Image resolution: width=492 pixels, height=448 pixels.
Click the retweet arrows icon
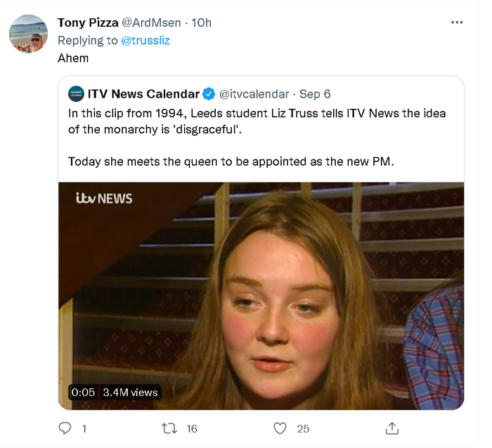tap(169, 428)
